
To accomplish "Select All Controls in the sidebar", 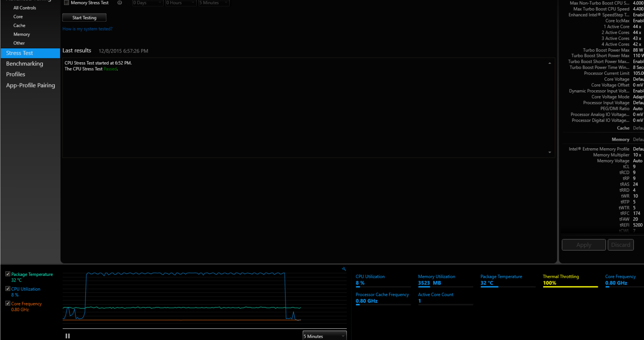I will [x=25, y=8].
